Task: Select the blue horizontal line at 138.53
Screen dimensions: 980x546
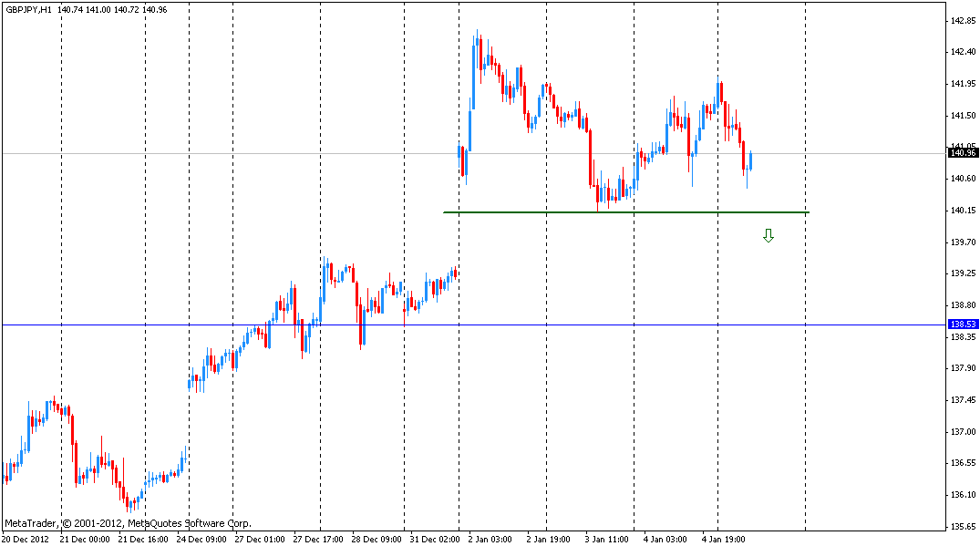Action: point(473,325)
